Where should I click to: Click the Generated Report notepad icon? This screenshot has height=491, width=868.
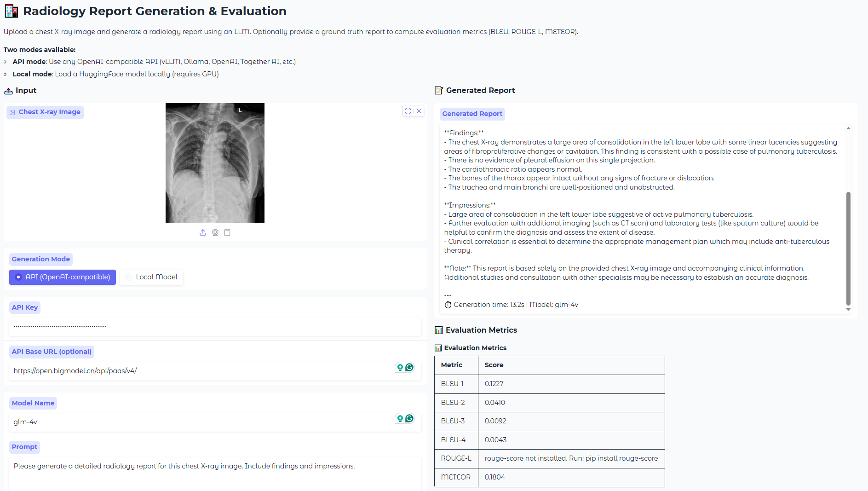(439, 91)
